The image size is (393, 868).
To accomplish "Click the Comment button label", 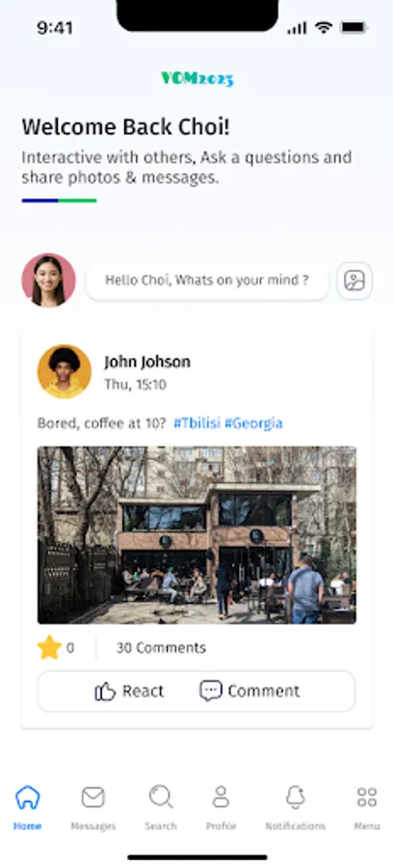I will pyautogui.click(x=264, y=691).
